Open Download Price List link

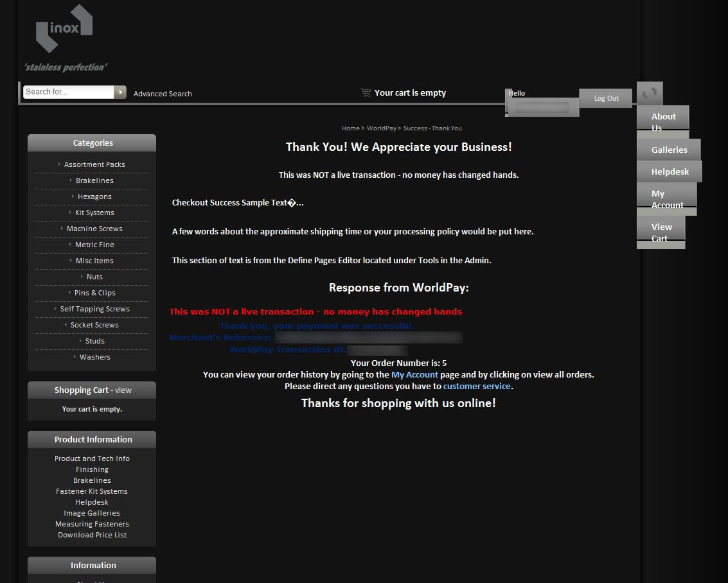pos(92,535)
